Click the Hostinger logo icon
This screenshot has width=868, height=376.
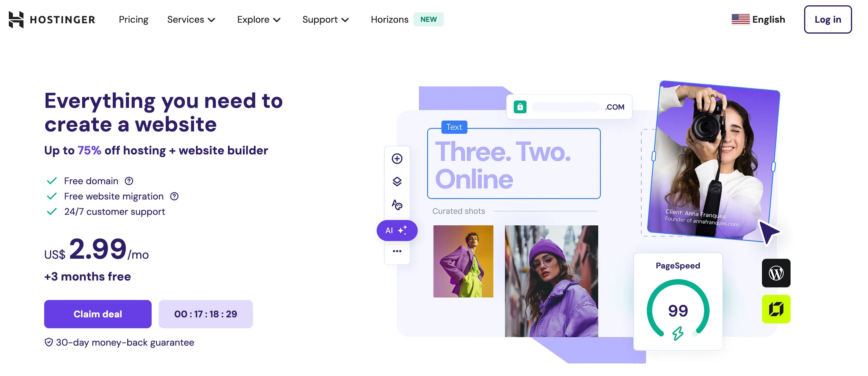[x=16, y=19]
